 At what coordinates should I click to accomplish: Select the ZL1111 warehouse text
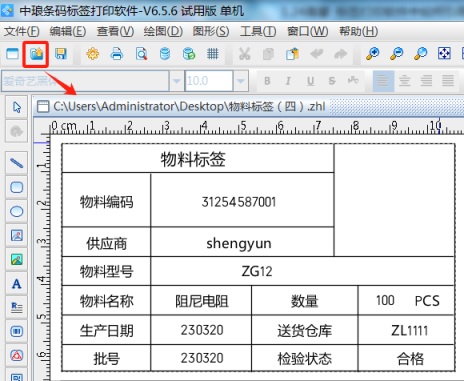click(x=410, y=331)
